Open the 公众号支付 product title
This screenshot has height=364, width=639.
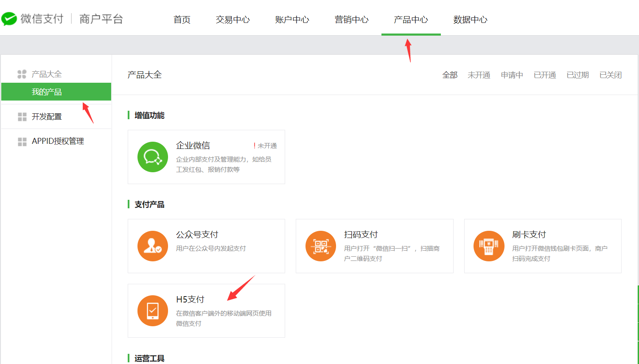(197, 235)
